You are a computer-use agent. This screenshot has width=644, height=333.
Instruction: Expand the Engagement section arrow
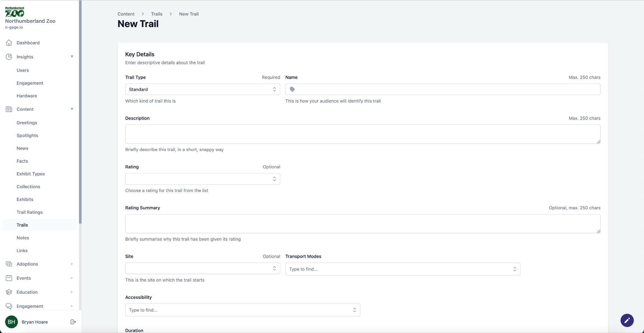72,306
